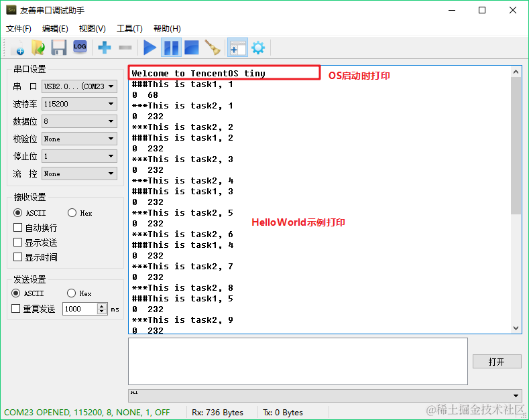Viewport: 529px width, 420px height.
Task: Open the 帮助(H) menu
Action: click(167, 29)
